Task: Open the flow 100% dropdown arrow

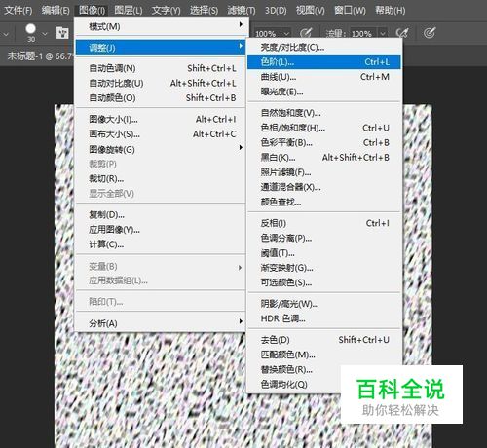Action: click(x=383, y=33)
